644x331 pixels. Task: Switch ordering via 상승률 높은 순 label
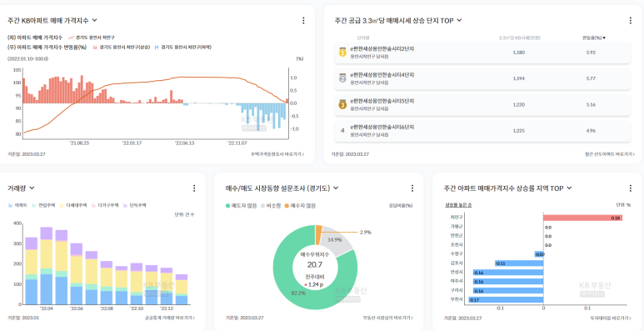coord(458,204)
